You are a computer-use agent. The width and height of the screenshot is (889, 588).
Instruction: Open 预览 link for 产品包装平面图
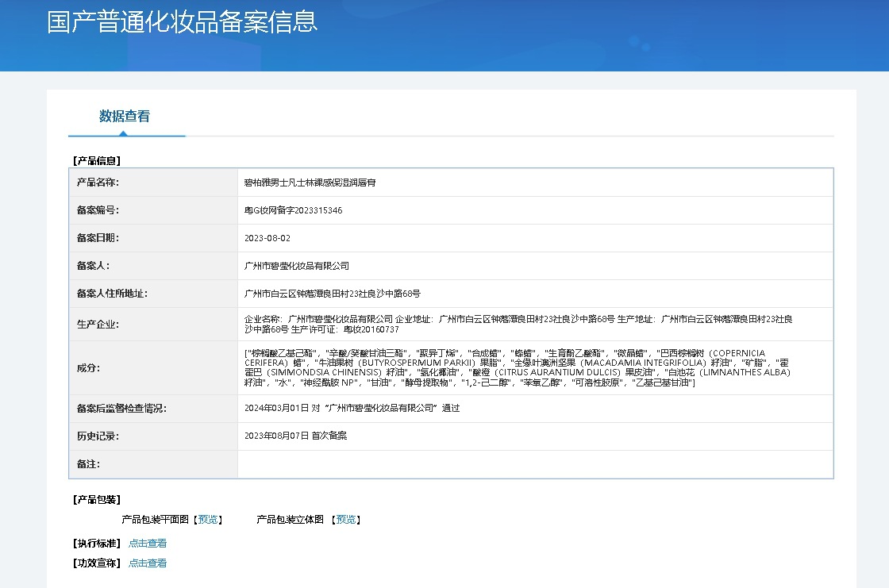[x=207, y=520]
